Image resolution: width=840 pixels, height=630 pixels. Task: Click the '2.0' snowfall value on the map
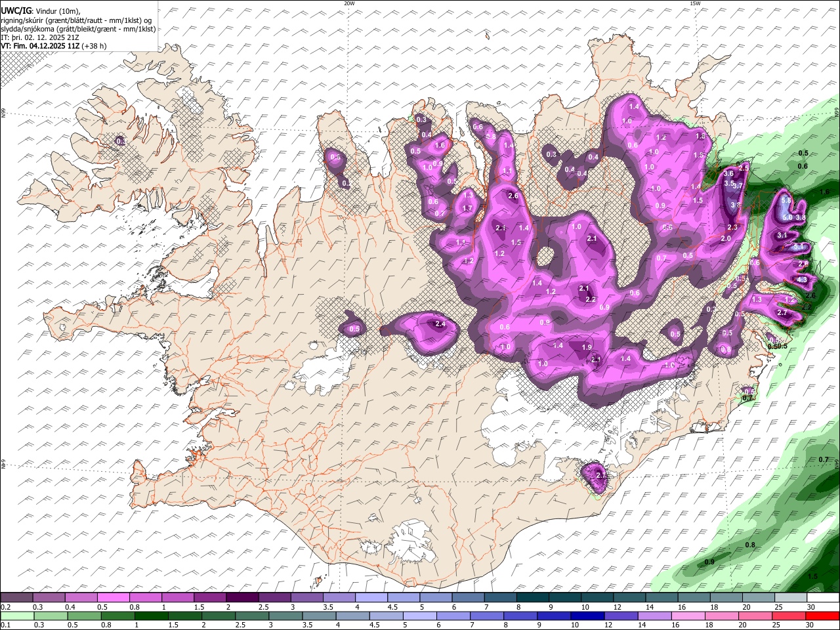pos(726,239)
